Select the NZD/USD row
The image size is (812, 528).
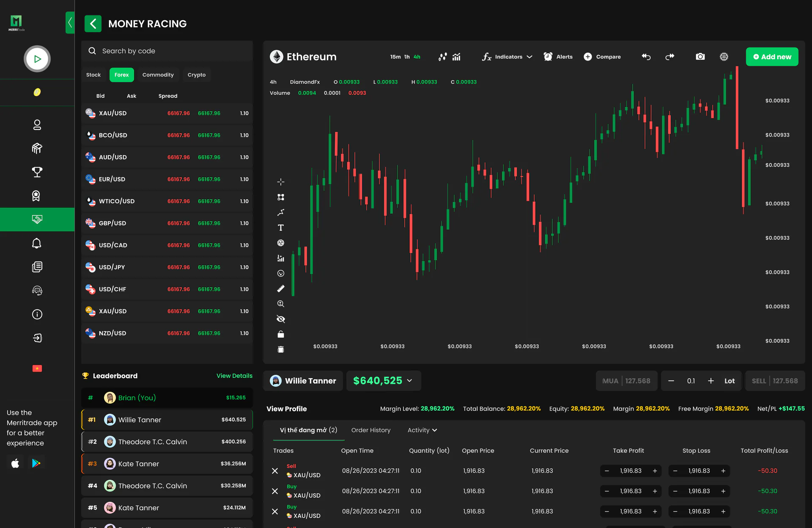(167, 333)
